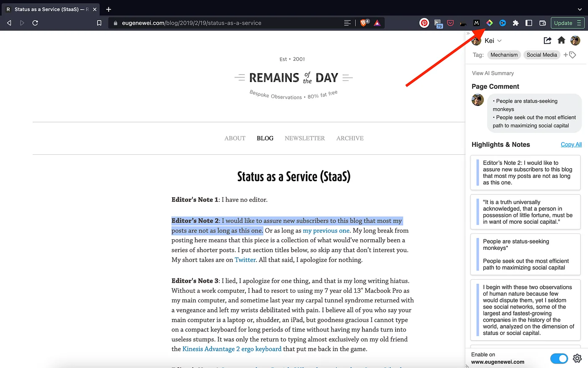
Task: Open the dark boot-shaped extension
Action: 463,24
